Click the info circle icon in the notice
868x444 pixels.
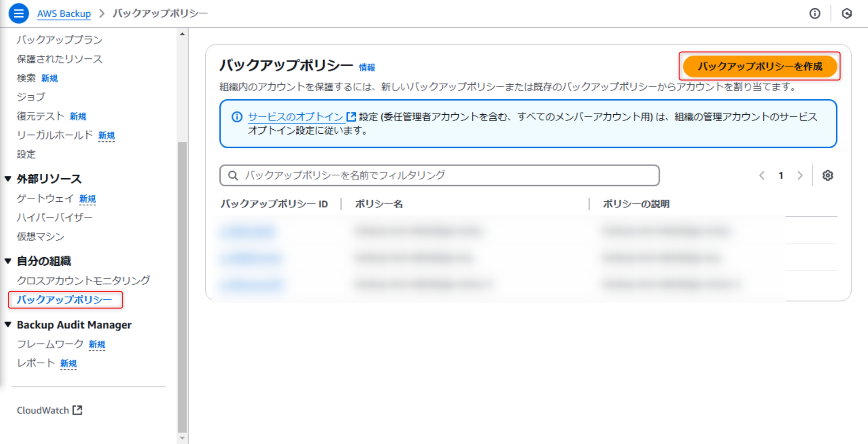pyautogui.click(x=237, y=117)
